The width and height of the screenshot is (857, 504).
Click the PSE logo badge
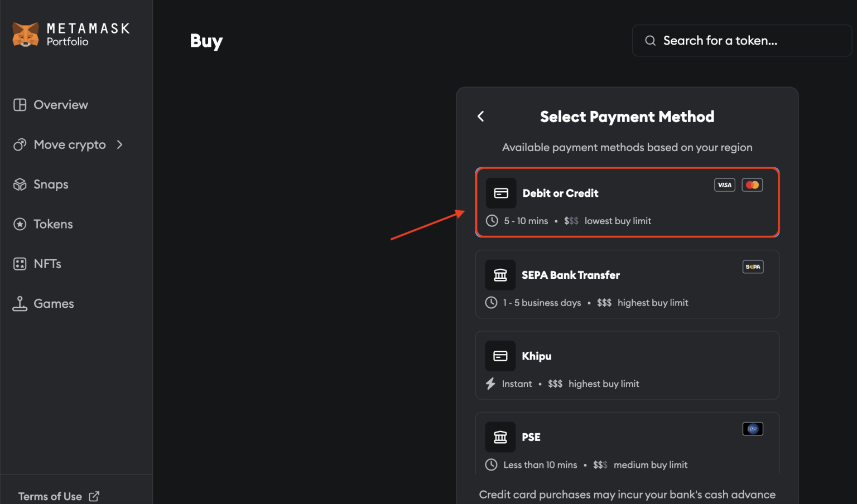(x=753, y=429)
